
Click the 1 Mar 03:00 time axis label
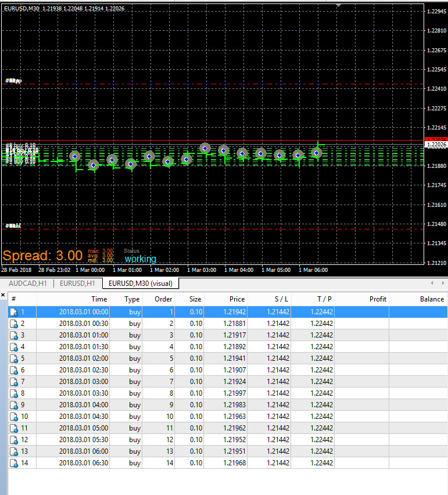202,270
